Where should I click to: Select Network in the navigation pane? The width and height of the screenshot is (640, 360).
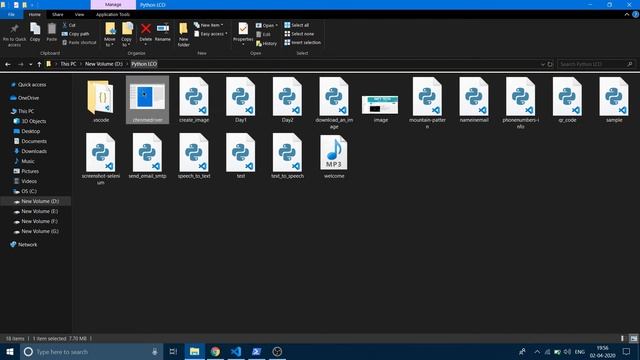(27, 244)
